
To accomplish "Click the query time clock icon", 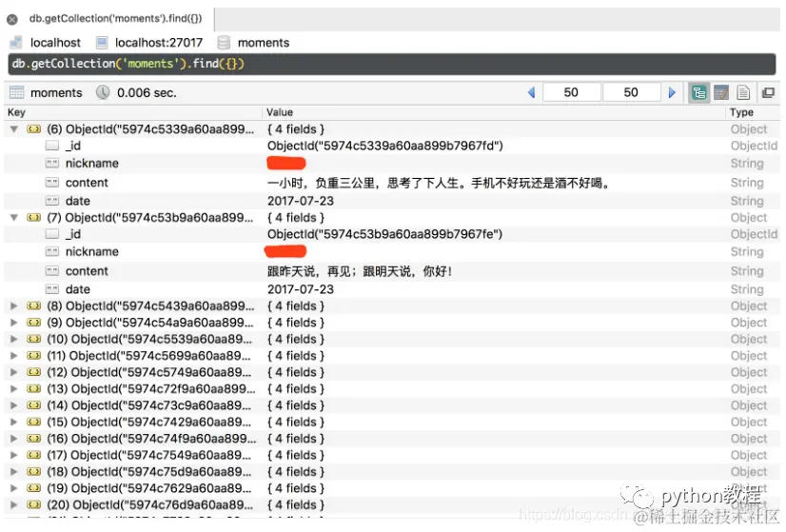I will coord(103,92).
